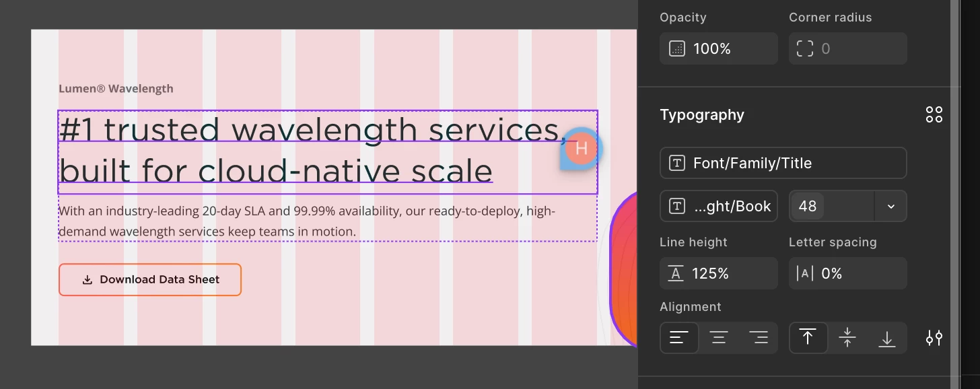Click the T icon in font weight field
This screenshot has height=389, width=980.
677,206
